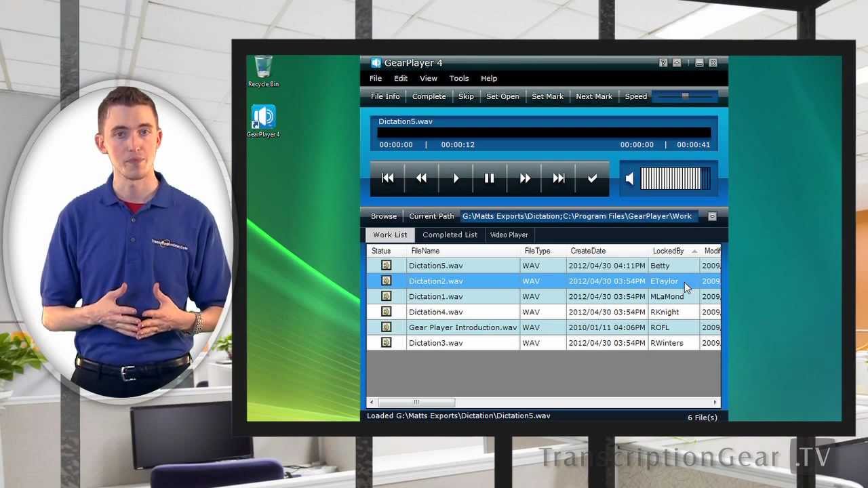This screenshot has width=868, height=488.
Task: Open the File menu
Action: tap(376, 79)
